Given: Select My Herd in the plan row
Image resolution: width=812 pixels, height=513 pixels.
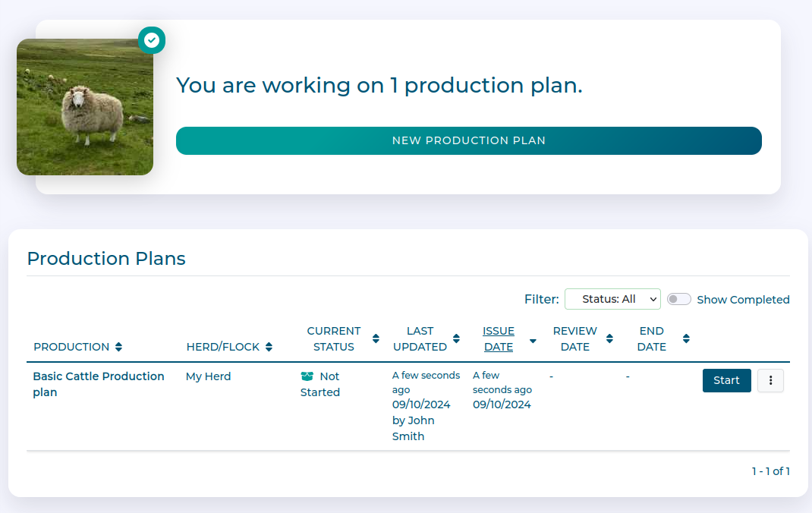Looking at the screenshot, I should tap(208, 376).
